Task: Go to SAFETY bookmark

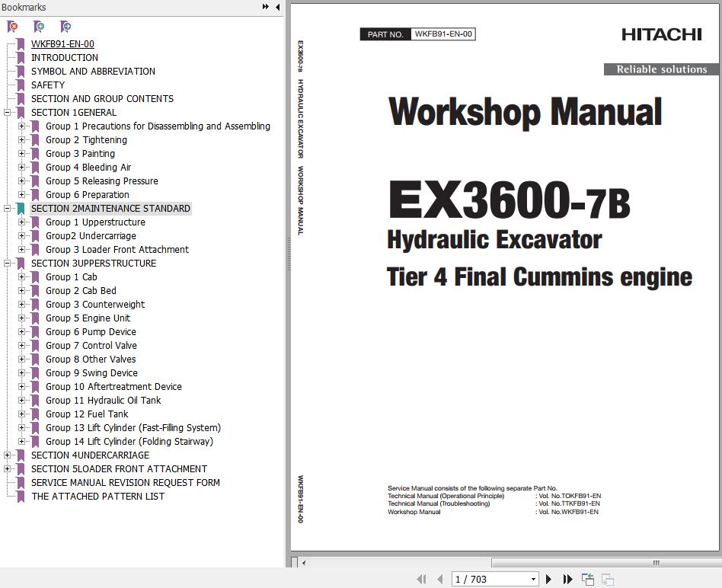Action: pos(48,85)
